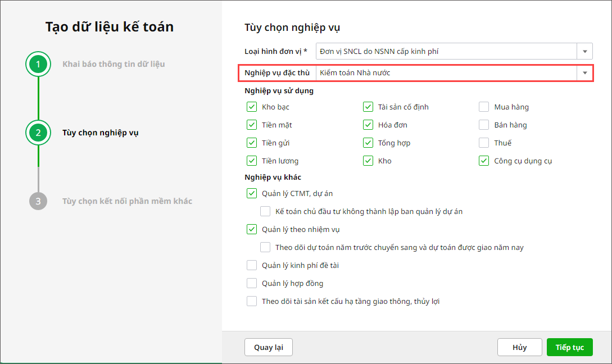Select Tùy chọn kết nối phần mềm khác step
The height and width of the screenshot is (364, 612).
coord(127,201)
